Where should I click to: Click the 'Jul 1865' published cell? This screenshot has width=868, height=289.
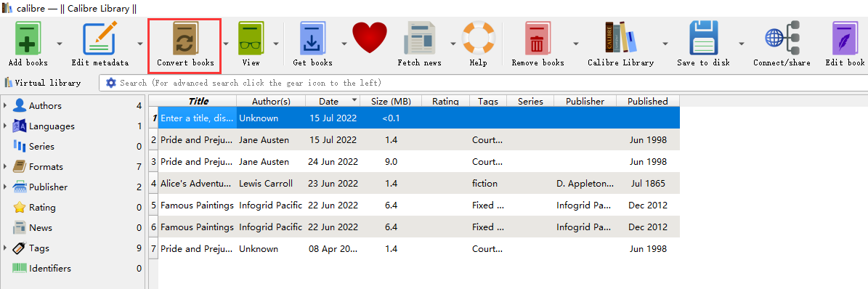pyautogui.click(x=648, y=183)
